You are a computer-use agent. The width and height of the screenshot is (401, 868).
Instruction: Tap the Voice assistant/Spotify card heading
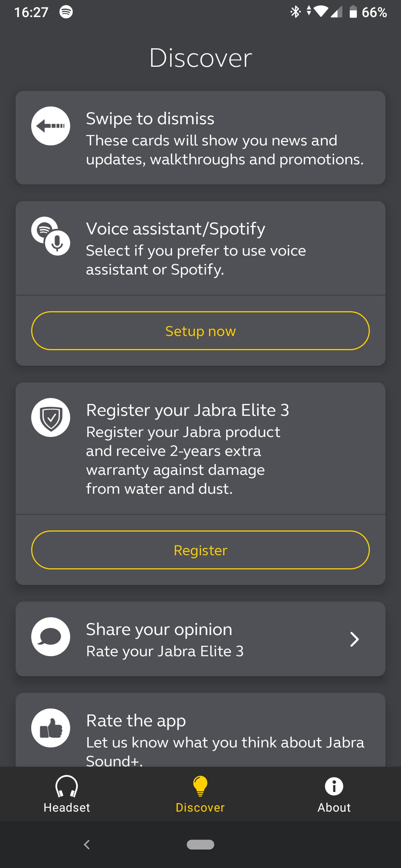[x=176, y=228]
